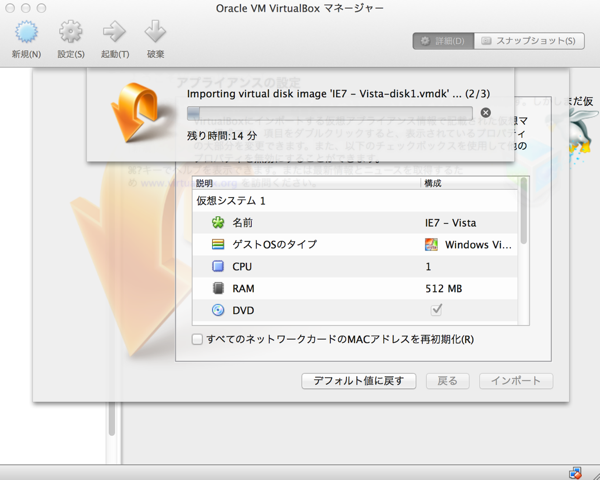The image size is (600, 480).
Task: Click the Importing virtual disk image status text
Action: click(338, 94)
